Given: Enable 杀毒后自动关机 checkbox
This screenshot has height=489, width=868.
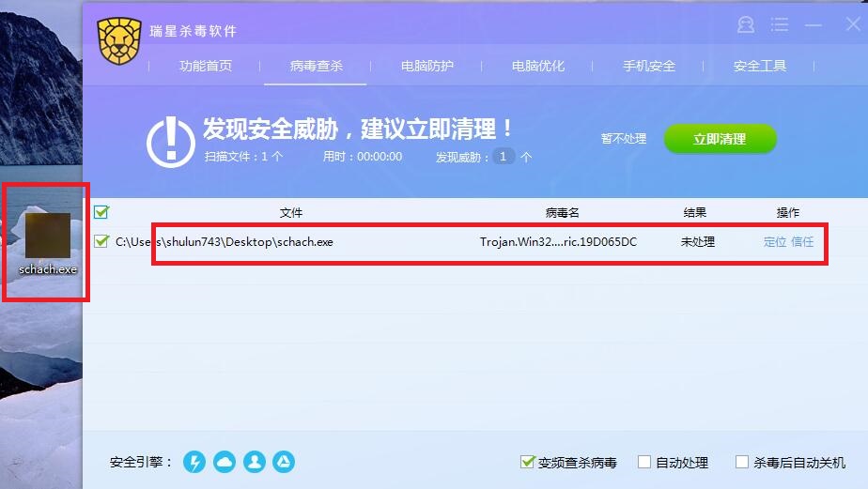Looking at the screenshot, I should click(742, 462).
